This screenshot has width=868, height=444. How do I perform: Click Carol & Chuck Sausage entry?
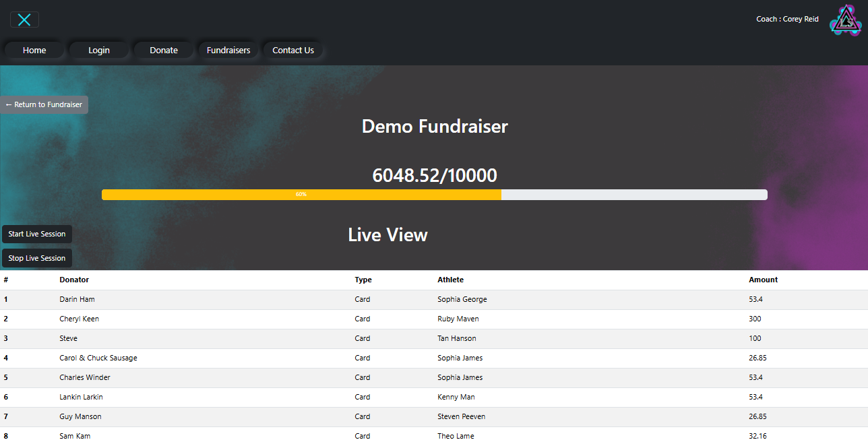pos(98,358)
